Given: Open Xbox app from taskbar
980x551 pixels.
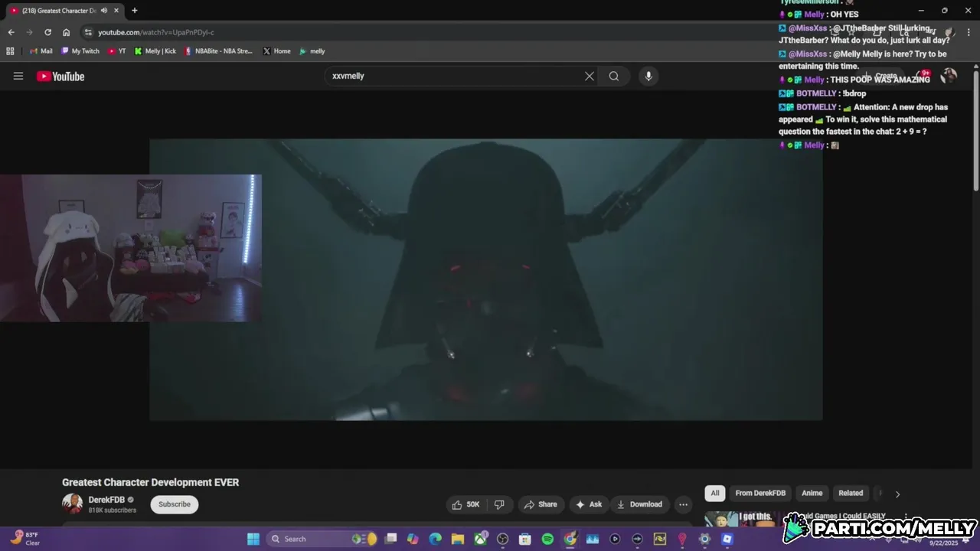Looking at the screenshot, I should tap(480, 539).
